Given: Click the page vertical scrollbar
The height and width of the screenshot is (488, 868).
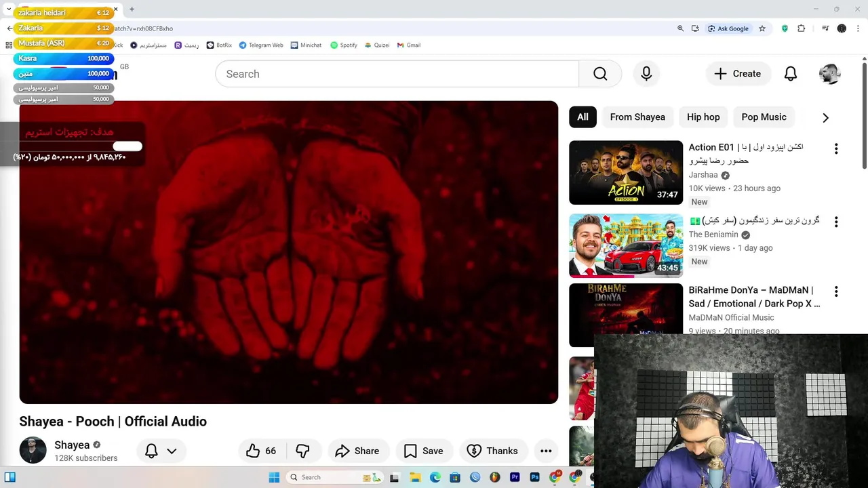Looking at the screenshot, I should tap(865, 115).
